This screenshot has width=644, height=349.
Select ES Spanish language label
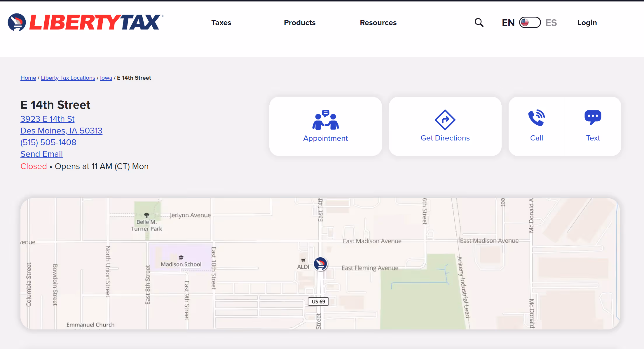point(551,22)
